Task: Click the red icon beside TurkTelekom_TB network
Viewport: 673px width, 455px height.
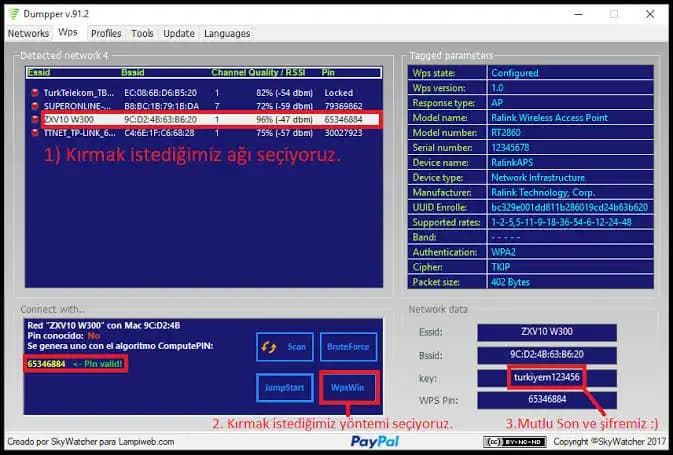Action: [36, 92]
